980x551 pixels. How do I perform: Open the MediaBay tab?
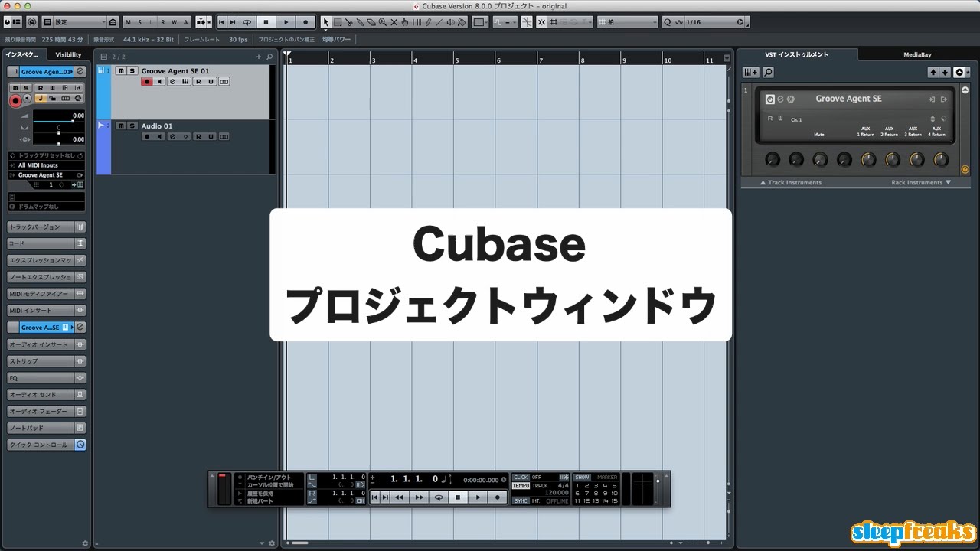917,54
